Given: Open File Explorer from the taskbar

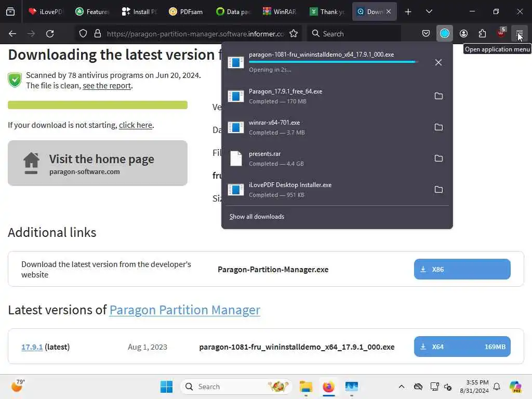Looking at the screenshot, I should click(305, 387).
